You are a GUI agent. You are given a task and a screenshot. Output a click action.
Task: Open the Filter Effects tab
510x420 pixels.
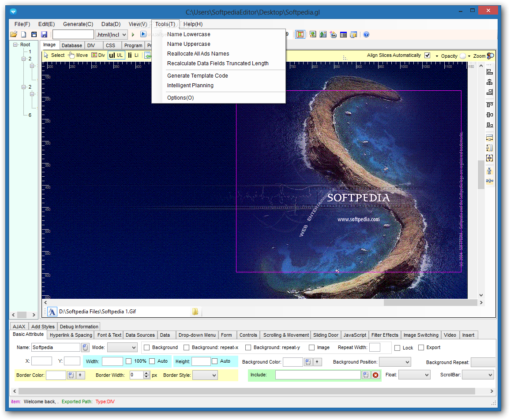(385, 335)
